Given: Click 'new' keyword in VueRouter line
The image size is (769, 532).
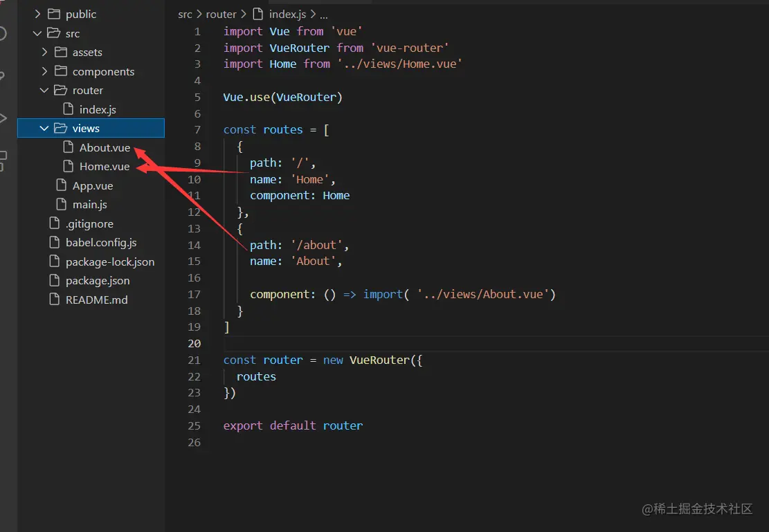Looking at the screenshot, I should pos(333,360).
